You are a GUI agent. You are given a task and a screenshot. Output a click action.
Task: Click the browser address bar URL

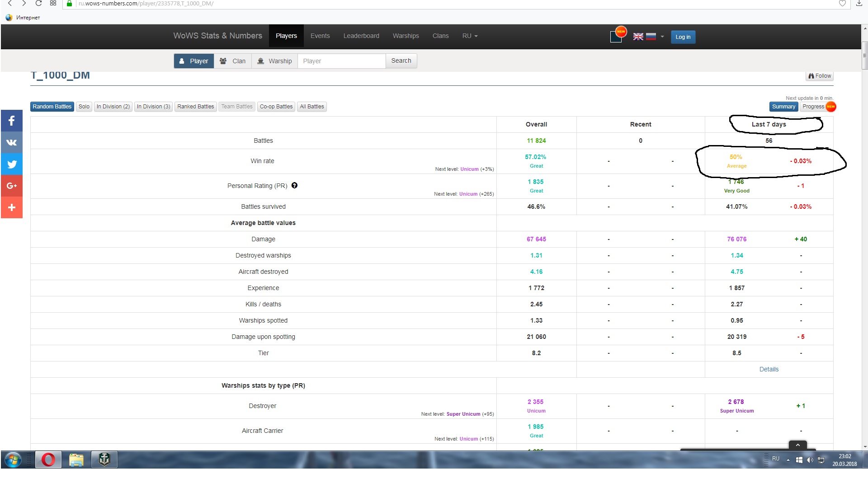click(x=146, y=3)
